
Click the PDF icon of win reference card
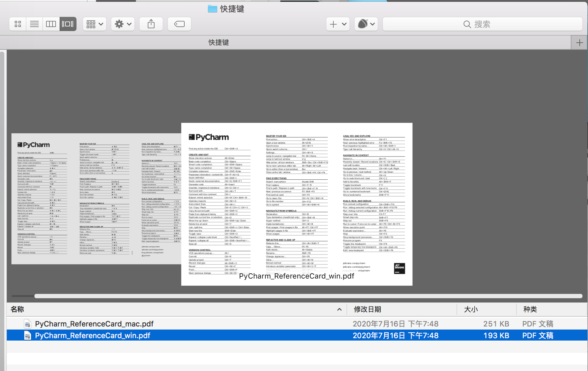pos(28,335)
